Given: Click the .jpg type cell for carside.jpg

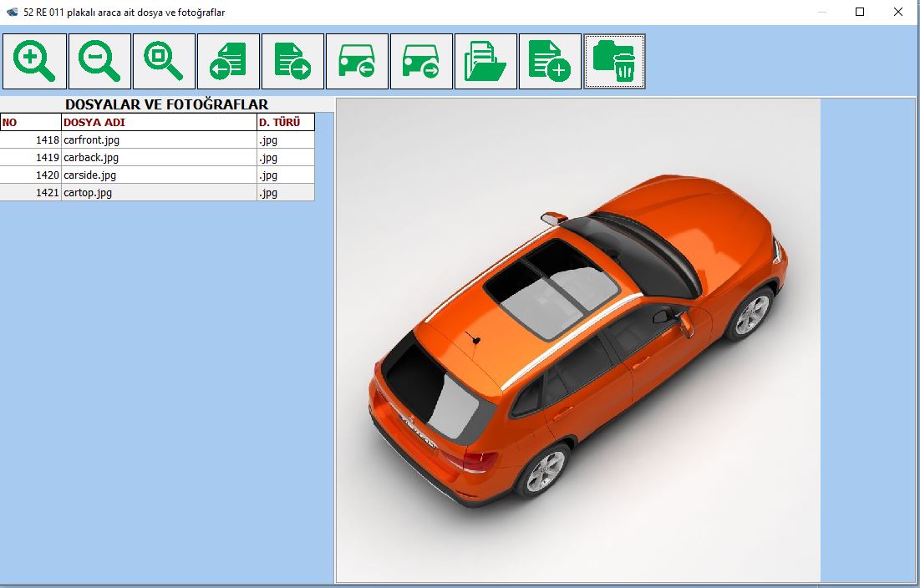Looking at the screenshot, I should 286,175.
